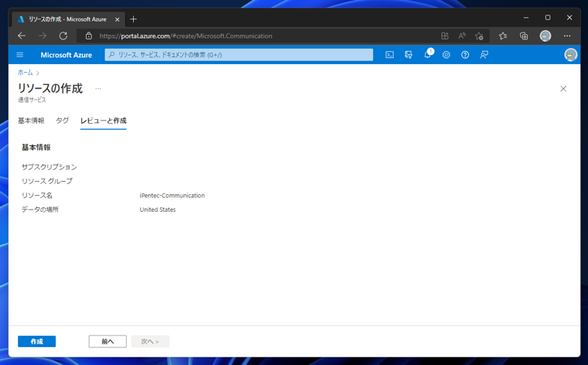Viewport: 588px width, 365px height.
Task: Click the リソース グループ label
Action: click(x=47, y=181)
